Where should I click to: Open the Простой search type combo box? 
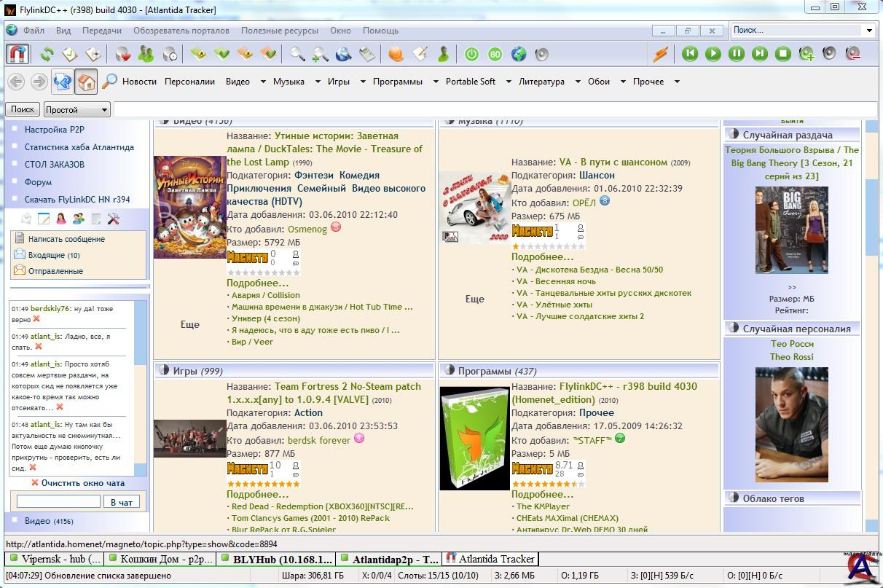[x=76, y=109]
